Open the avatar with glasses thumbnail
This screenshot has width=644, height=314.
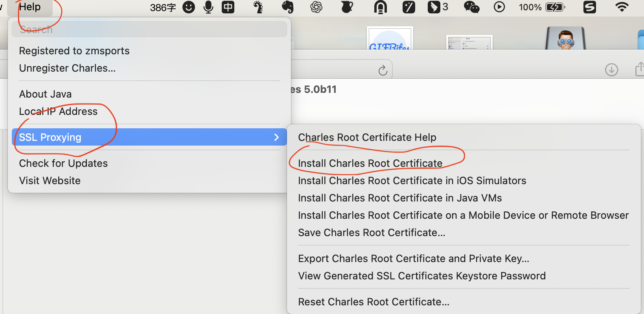tap(566, 38)
